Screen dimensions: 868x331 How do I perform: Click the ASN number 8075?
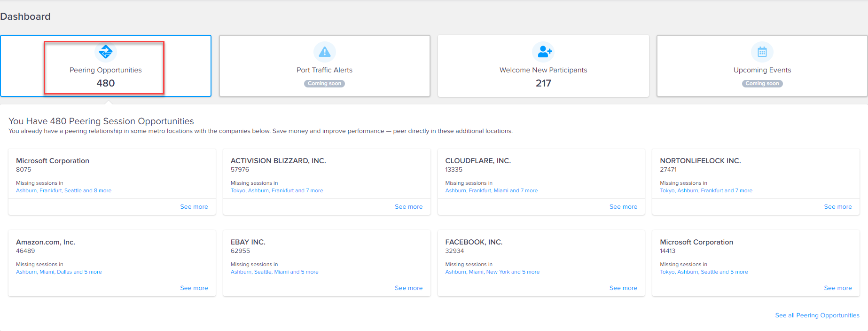pos(23,170)
